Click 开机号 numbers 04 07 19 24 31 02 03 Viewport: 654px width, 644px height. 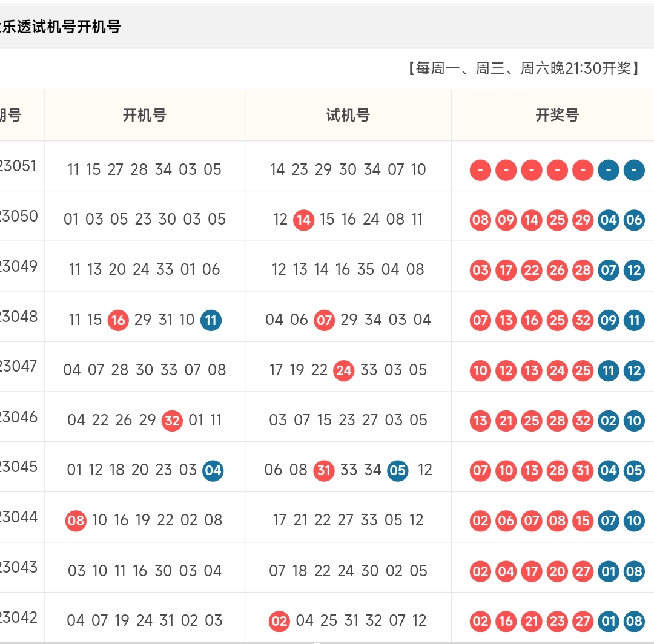coord(144,620)
